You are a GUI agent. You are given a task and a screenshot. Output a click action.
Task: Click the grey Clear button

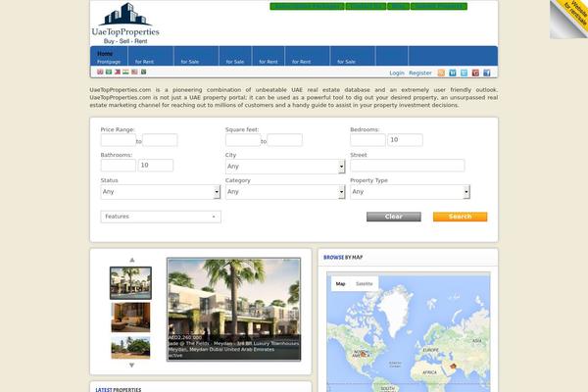[394, 217]
